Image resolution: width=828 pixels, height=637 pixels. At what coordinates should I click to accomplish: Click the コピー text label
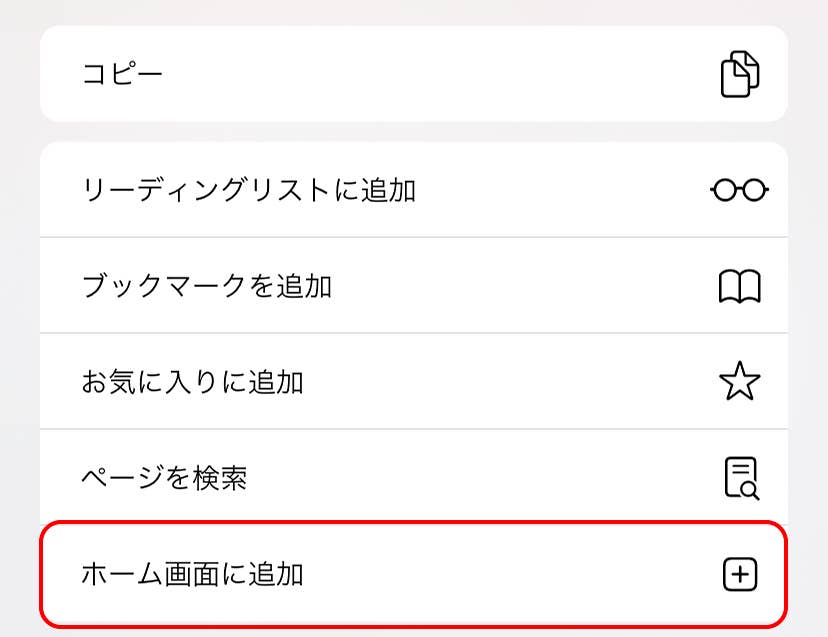click(121, 74)
